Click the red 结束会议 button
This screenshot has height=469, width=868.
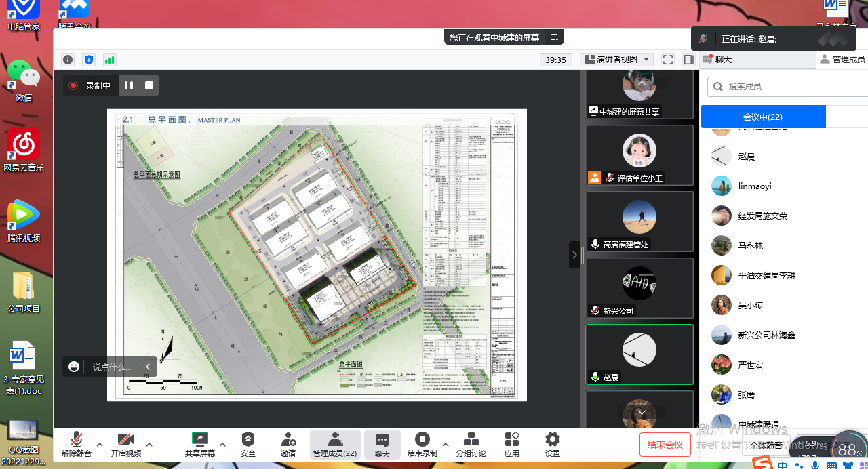[665, 445]
